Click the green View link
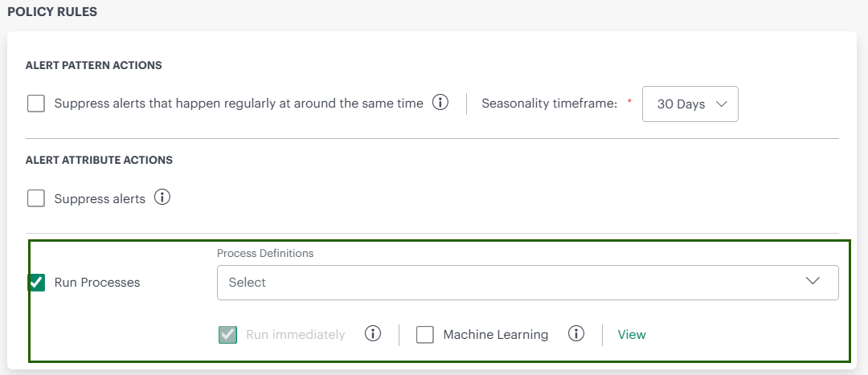 [x=631, y=335]
